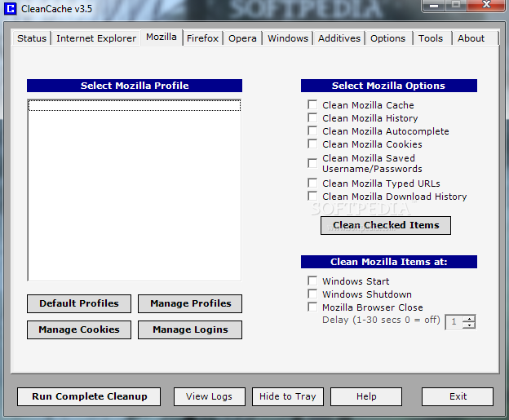Viewport: 509px width, 420px height.
Task: Enable Mozilla Browser Close checkbox
Action: coord(312,307)
